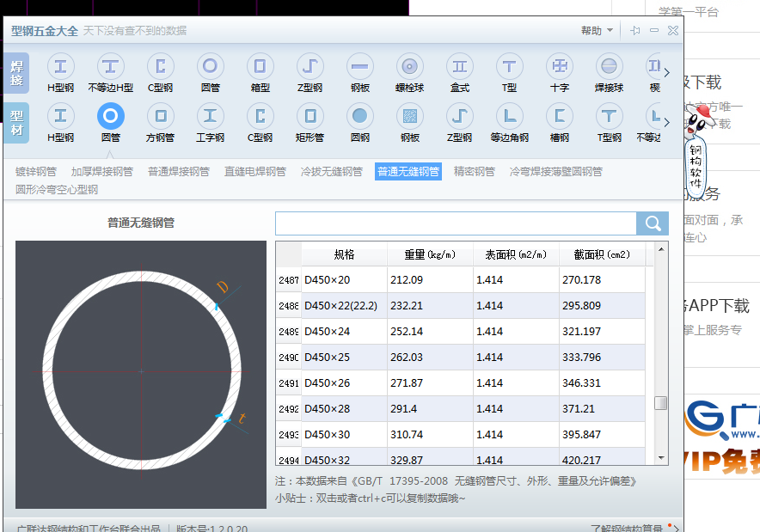
Task: Select the 十字 section icon
Action: click(x=560, y=66)
